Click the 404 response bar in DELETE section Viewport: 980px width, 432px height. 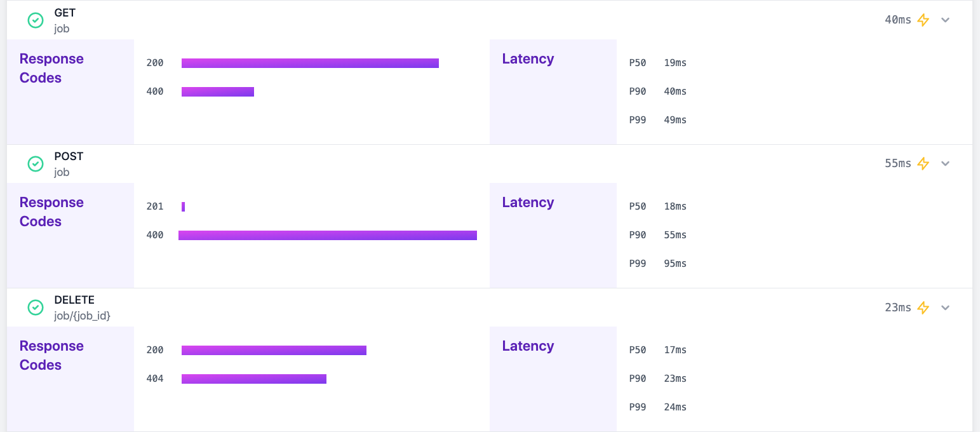point(254,379)
